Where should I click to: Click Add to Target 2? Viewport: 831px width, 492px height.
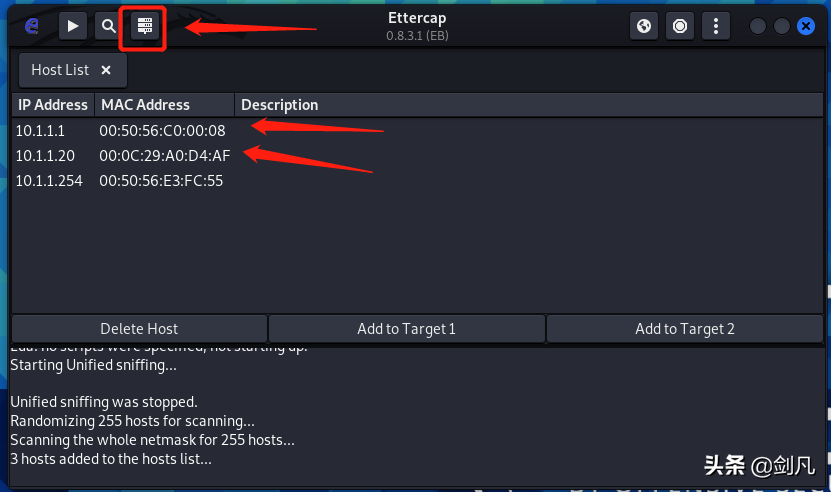[x=685, y=329]
